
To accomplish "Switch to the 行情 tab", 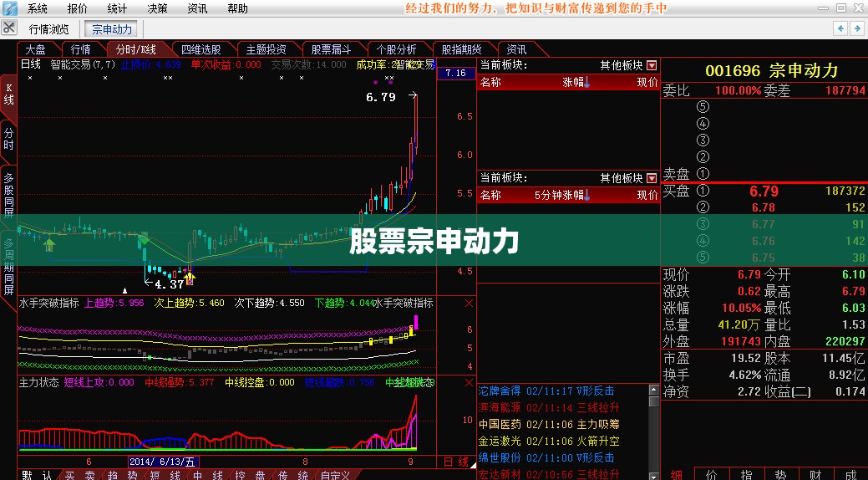I will tap(81, 49).
